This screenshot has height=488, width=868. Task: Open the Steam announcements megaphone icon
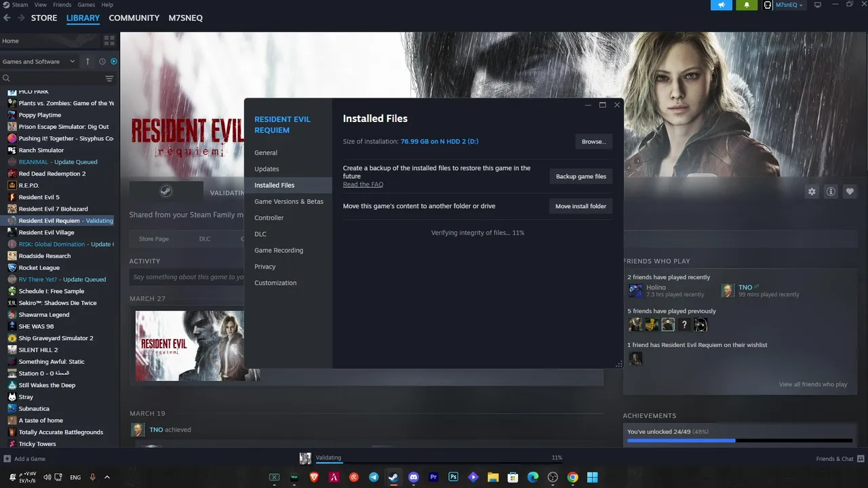pyautogui.click(x=721, y=5)
